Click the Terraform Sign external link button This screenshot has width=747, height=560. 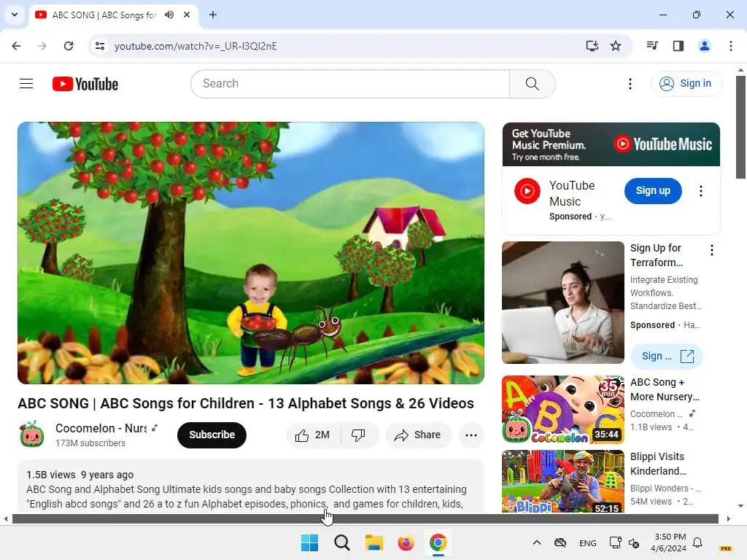[667, 356]
